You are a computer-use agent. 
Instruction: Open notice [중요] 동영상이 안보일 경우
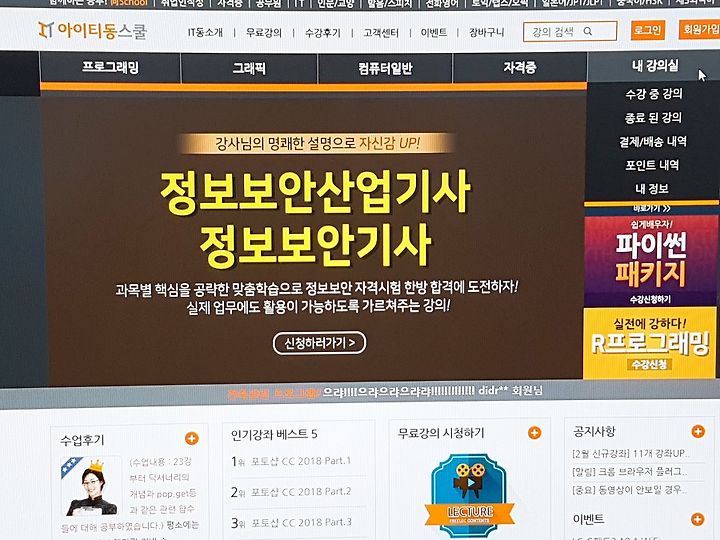pyautogui.click(x=629, y=490)
